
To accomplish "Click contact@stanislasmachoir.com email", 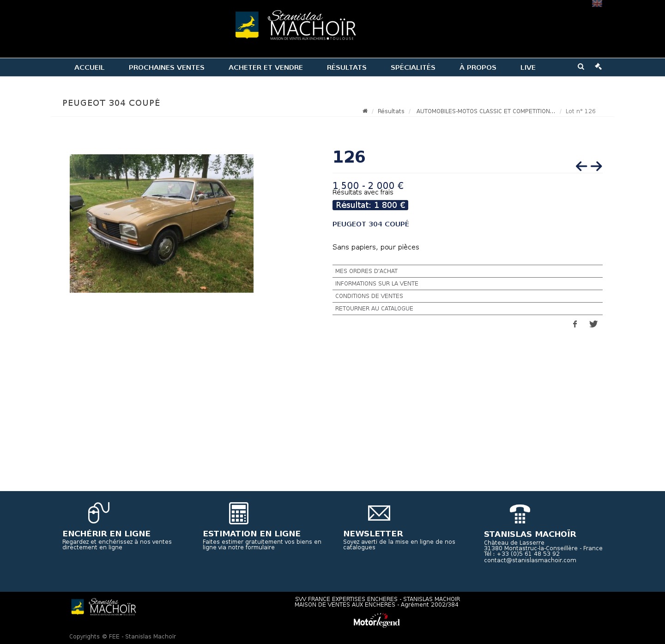I will (530, 560).
